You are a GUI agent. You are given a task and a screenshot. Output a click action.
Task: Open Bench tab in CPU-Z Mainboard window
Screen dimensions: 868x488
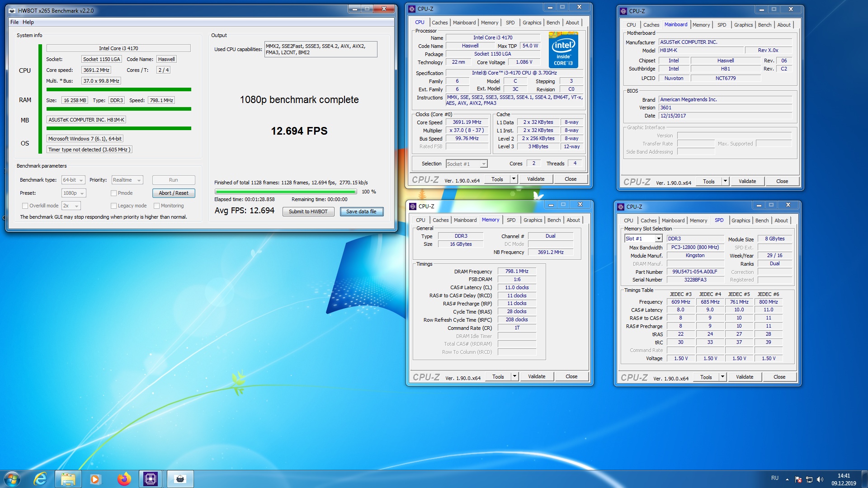pyautogui.click(x=764, y=25)
